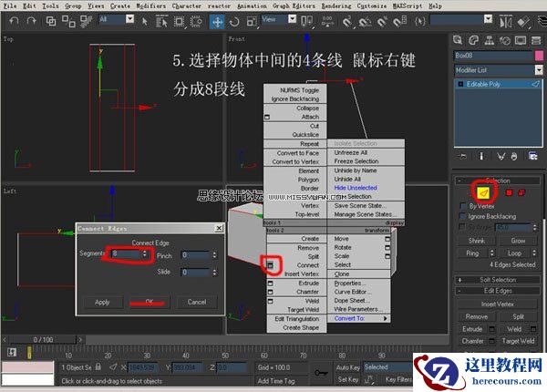
Task: Select the Element sub-object level icon
Action: coord(521,192)
